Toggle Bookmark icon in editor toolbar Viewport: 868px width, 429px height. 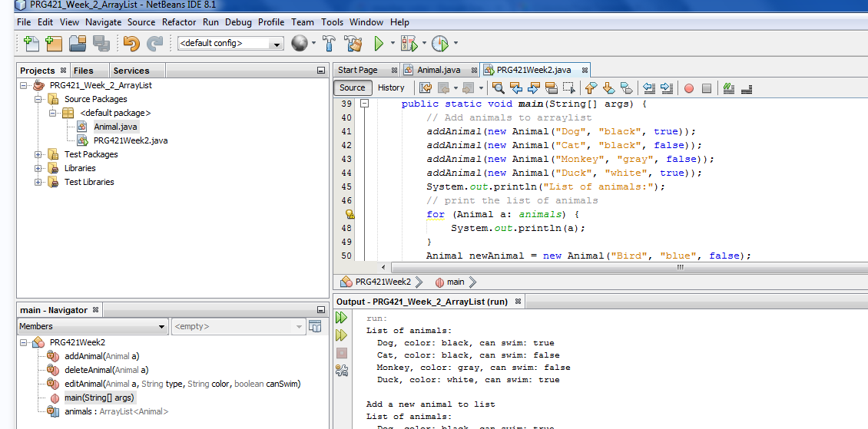coord(626,88)
